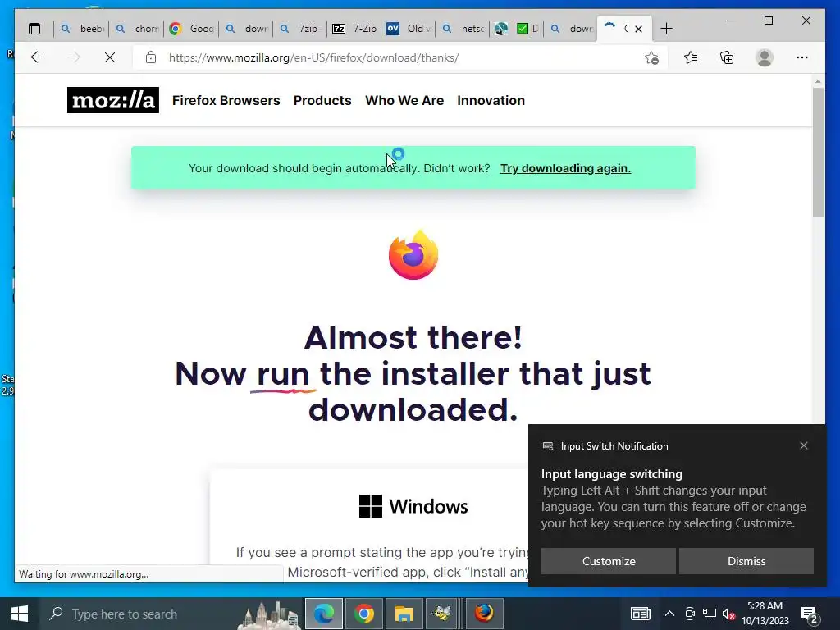Open Who We Are menu
Screen dimensions: 840x630
tap(404, 100)
